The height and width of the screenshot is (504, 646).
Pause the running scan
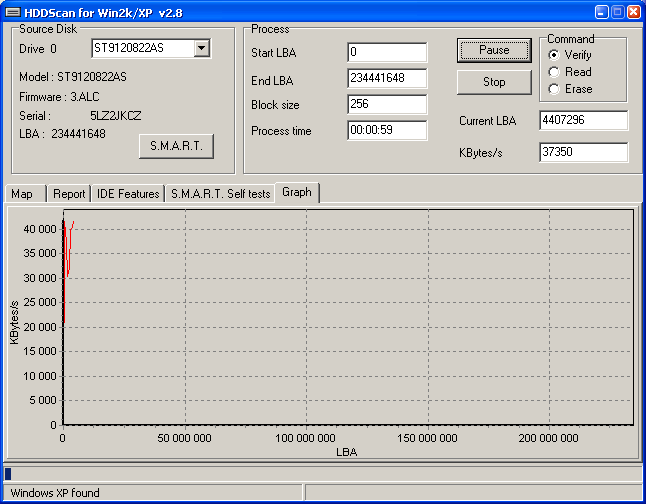pos(494,50)
